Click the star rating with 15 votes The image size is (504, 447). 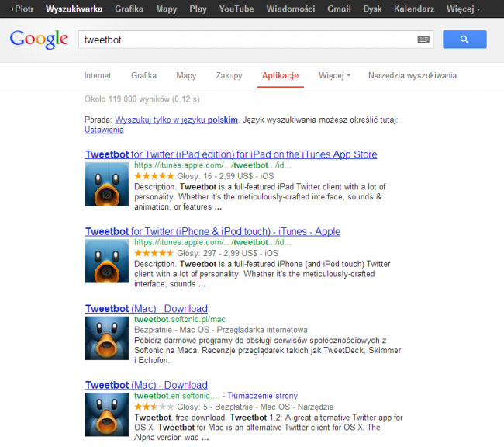point(154,176)
